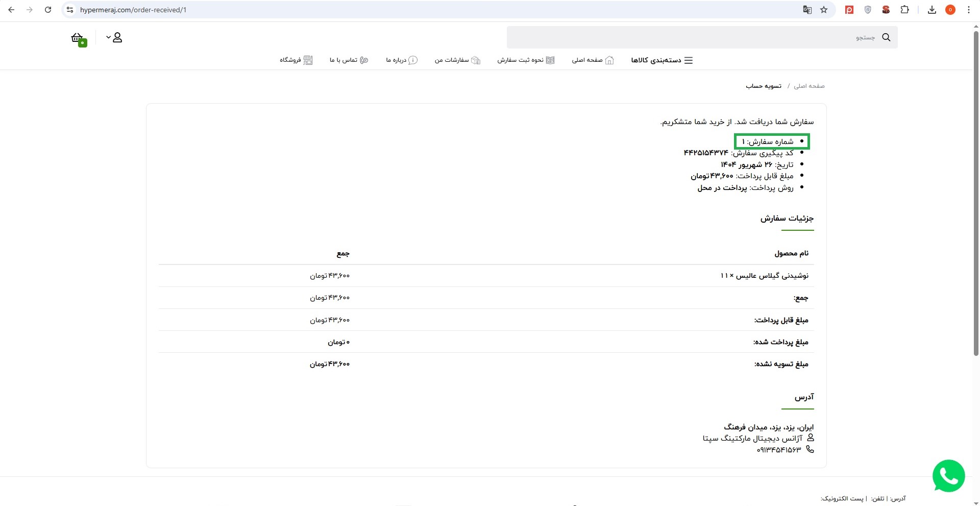Open the shopping cart basket icon
Viewport: 980px width, 506px height.
(x=78, y=38)
